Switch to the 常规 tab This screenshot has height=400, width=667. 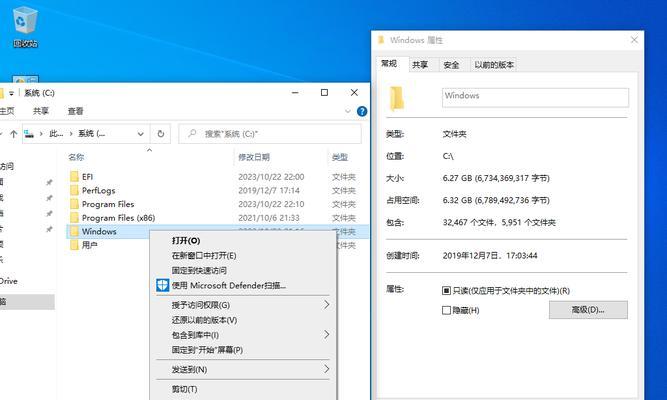389,63
